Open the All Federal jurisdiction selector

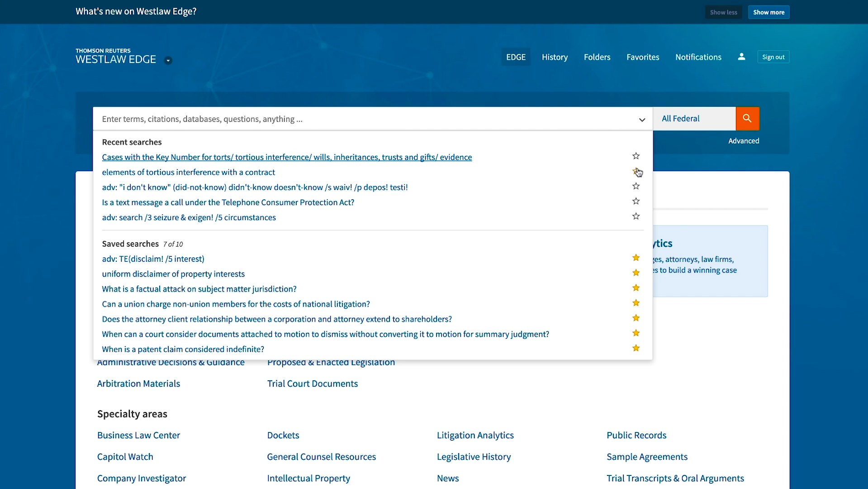[x=694, y=119]
